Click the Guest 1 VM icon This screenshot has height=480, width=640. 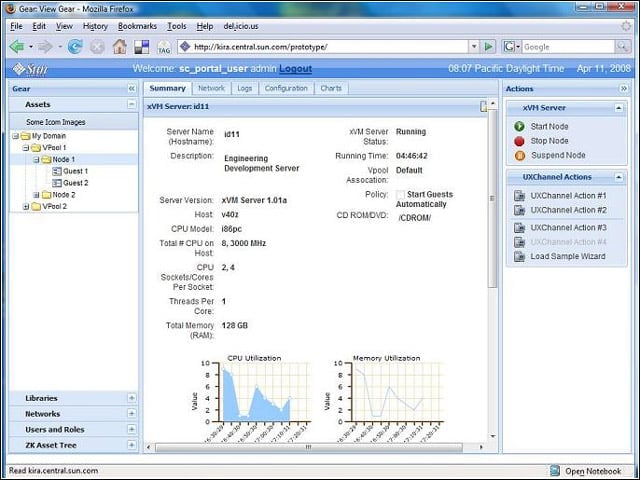click(57, 171)
